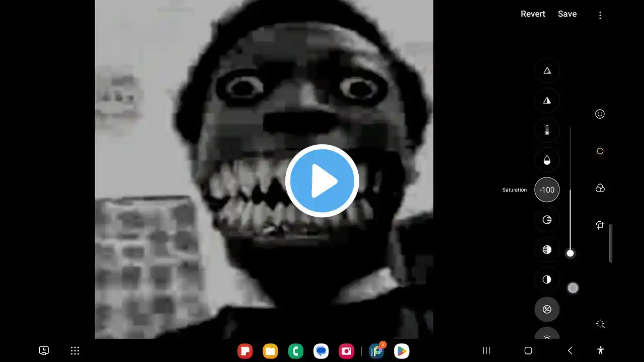Viewport: 644px width, 362px height.
Task: Tap the Auto enhance sparkle icon
Action: coord(600,324)
